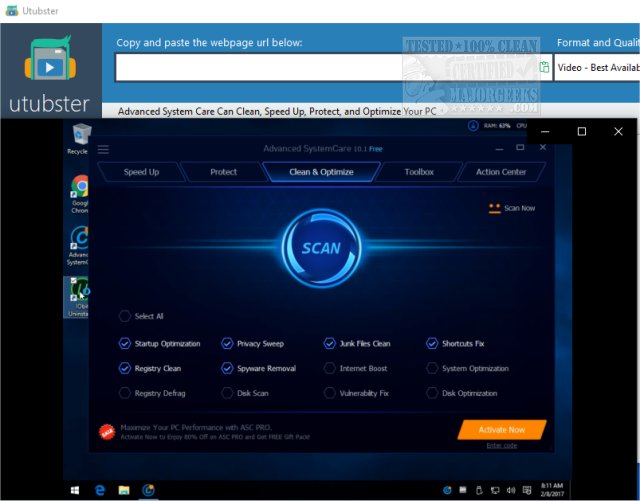Click the paste clipboard icon in Utubster
The width and height of the screenshot is (640, 501).
(x=544, y=67)
